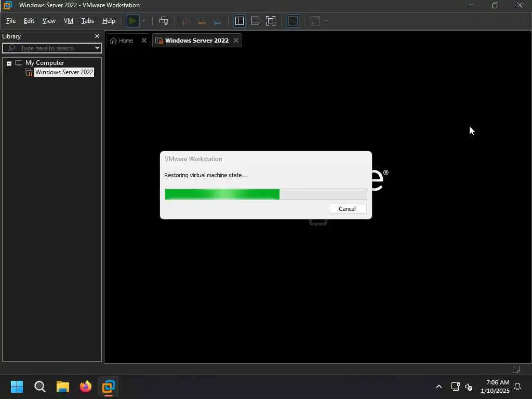Screen dimensions: 532x399
Task: Open the Windows Start menu
Action: (17, 387)
